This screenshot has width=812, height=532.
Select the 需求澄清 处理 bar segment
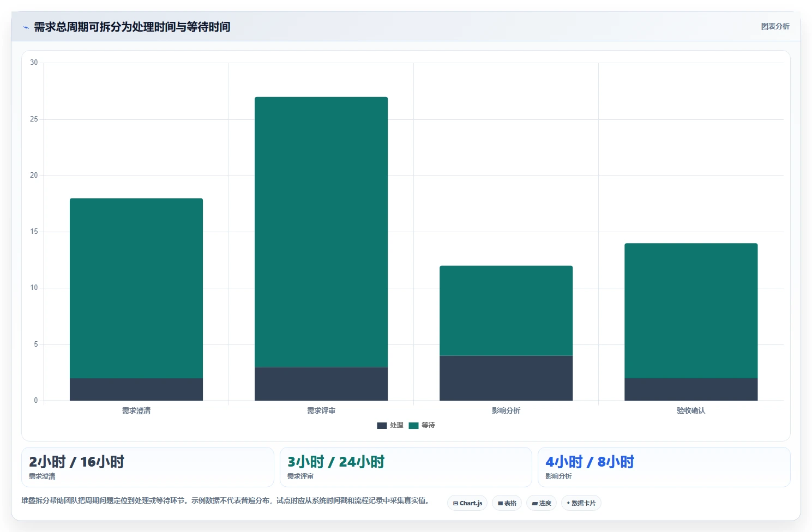[x=136, y=389]
